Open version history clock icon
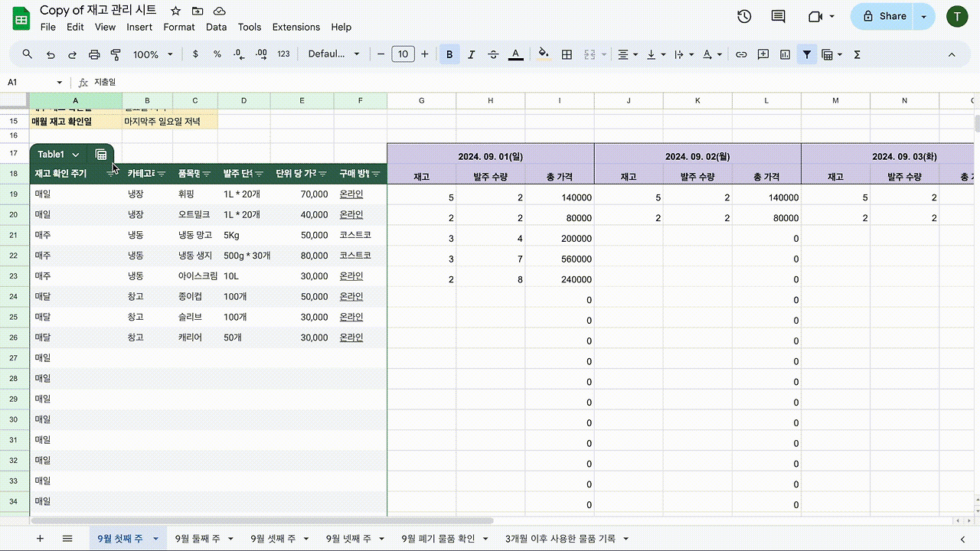The width and height of the screenshot is (980, 551). pyautogui.click(x=743, y=17)
